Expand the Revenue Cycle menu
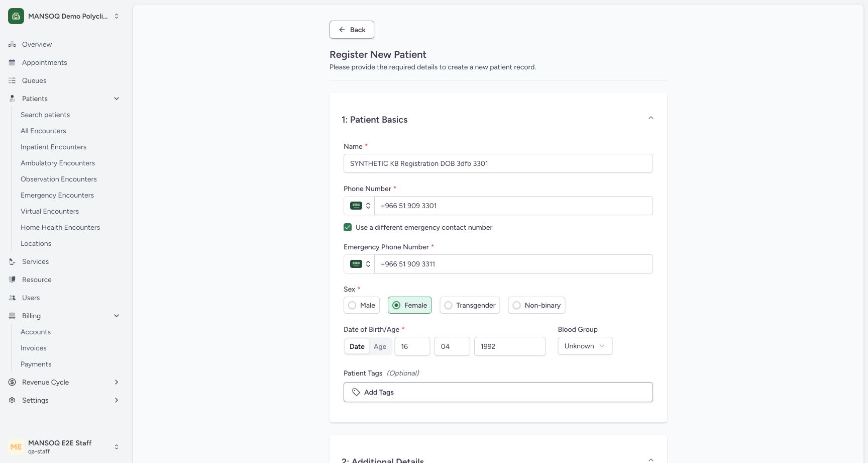 click(x=117, y=382)
